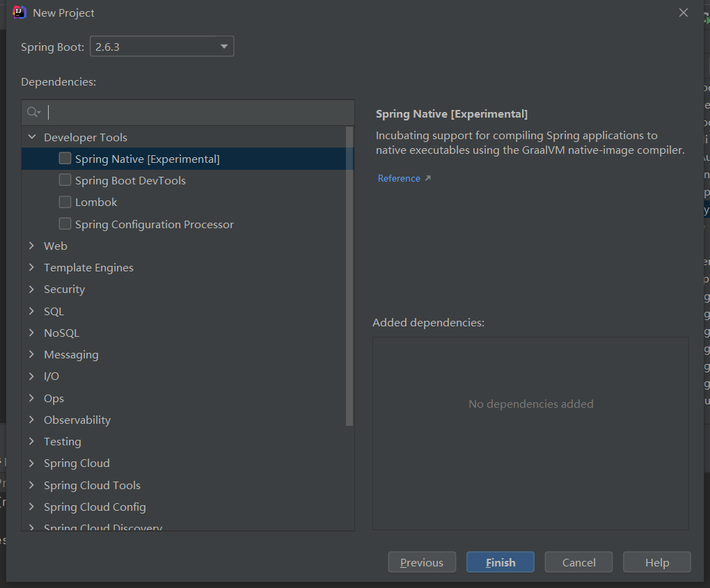Click the external link arrow beside Reference

point(427,179)
